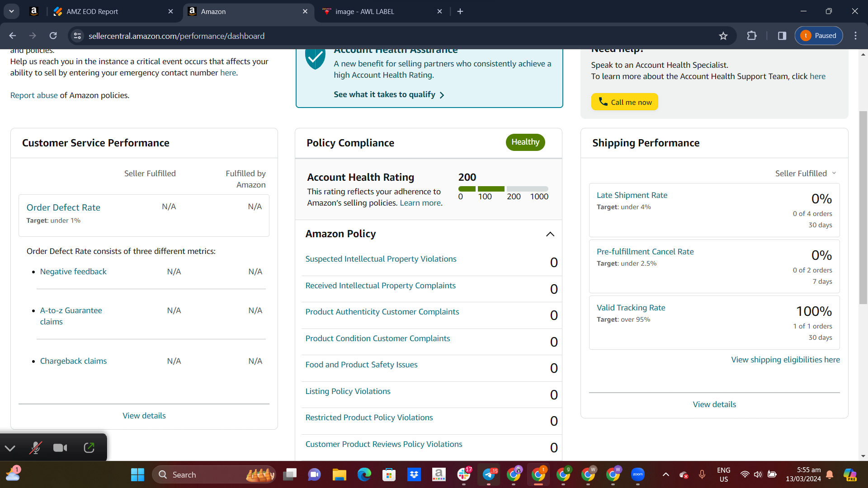The height and width of the screenshot is (488, 868).
Task: Open Dropbox from the taskbar
Action: [414, 474]
